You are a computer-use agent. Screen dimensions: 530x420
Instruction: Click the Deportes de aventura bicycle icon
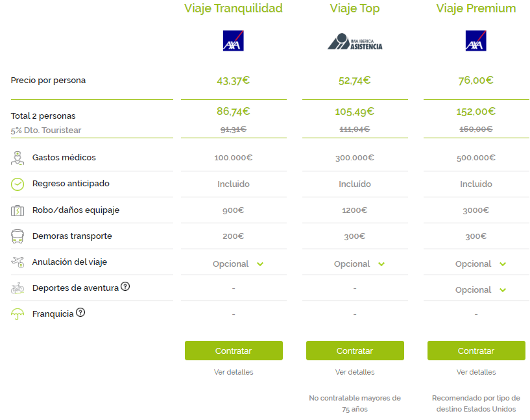click(x=18, y=288)
